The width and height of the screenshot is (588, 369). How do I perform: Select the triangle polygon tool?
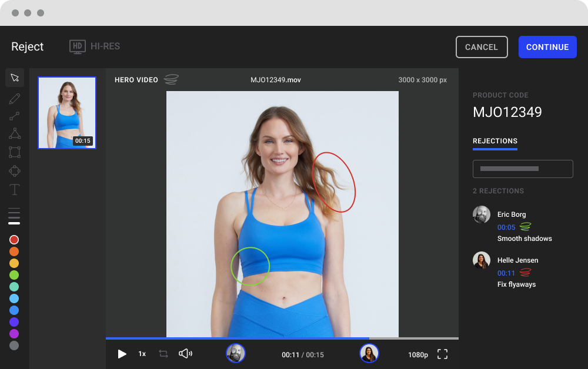15,134
